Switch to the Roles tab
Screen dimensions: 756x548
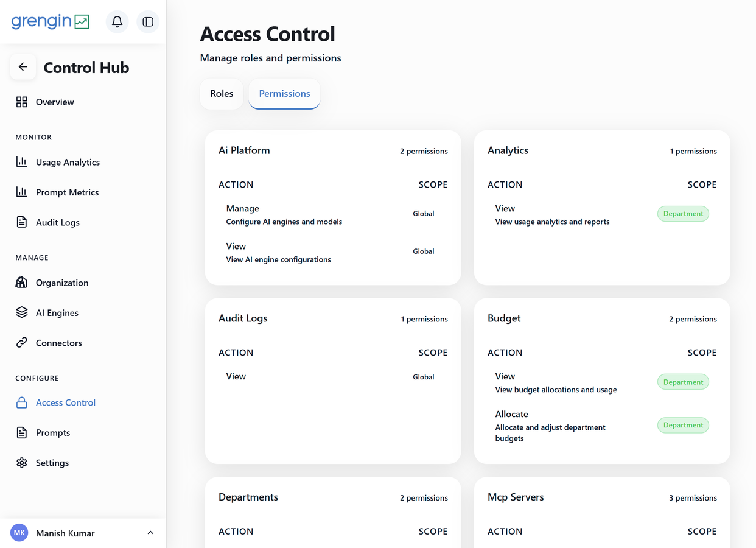[222, 94]
